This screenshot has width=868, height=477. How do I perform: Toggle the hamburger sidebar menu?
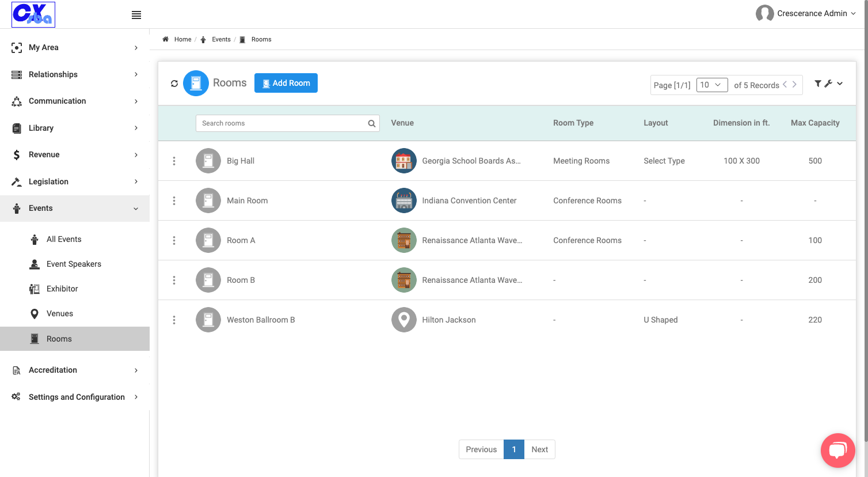click(136, 15)
